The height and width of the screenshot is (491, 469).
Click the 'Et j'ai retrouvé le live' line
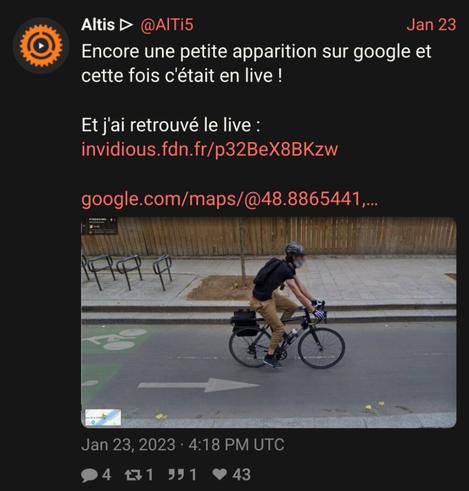tap(170, 126)
